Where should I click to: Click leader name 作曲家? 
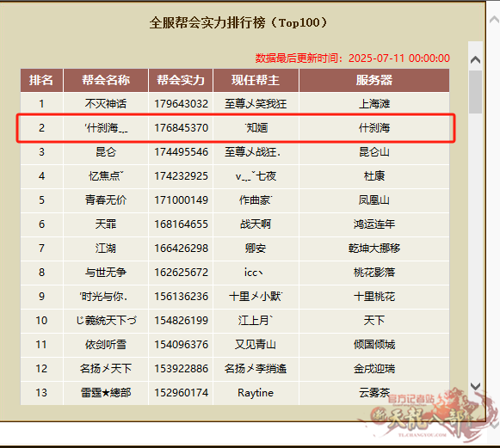(256, 200)
